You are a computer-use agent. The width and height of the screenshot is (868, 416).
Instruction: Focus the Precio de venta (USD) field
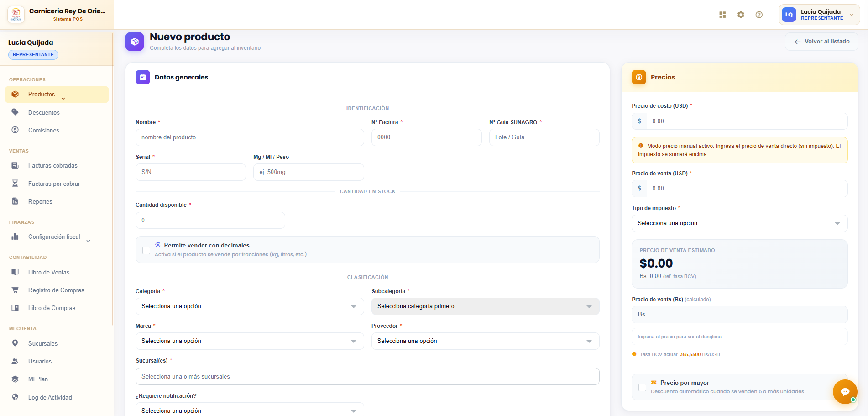pos(747,189)
